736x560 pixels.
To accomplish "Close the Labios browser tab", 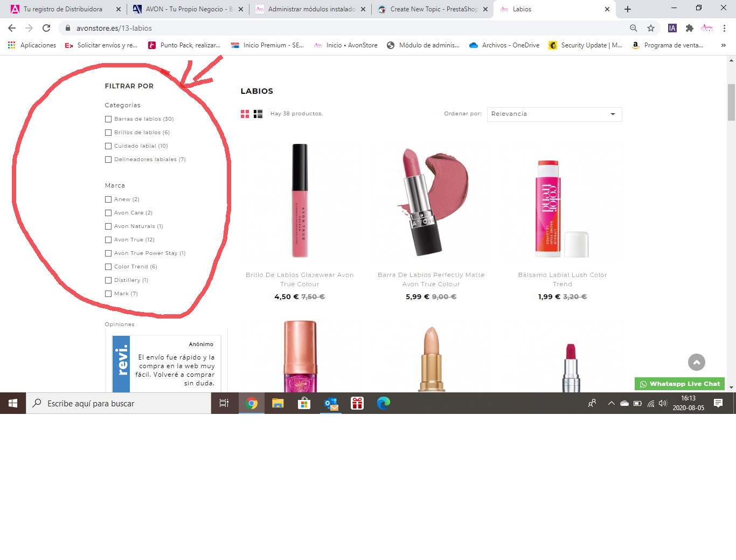I will [607, 9].
